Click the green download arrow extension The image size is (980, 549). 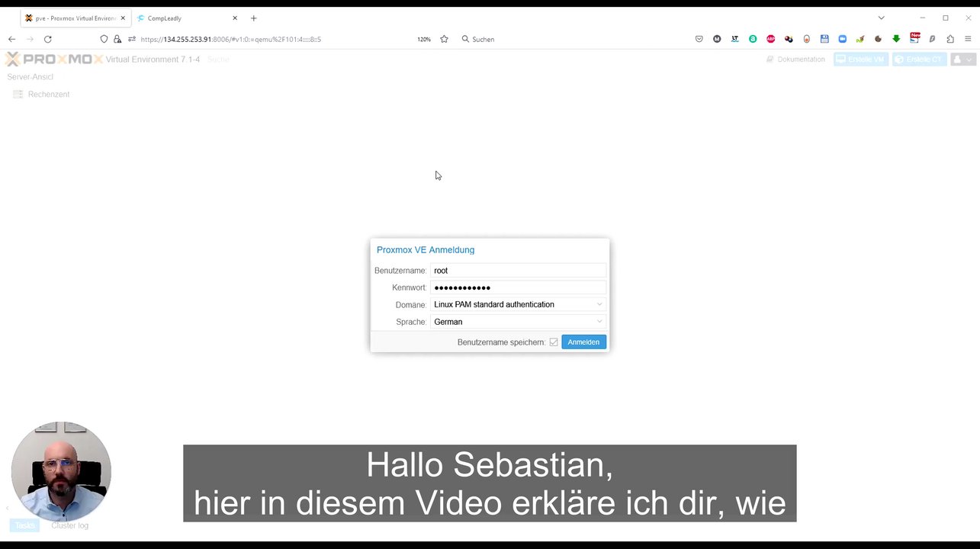pos(896,39)
